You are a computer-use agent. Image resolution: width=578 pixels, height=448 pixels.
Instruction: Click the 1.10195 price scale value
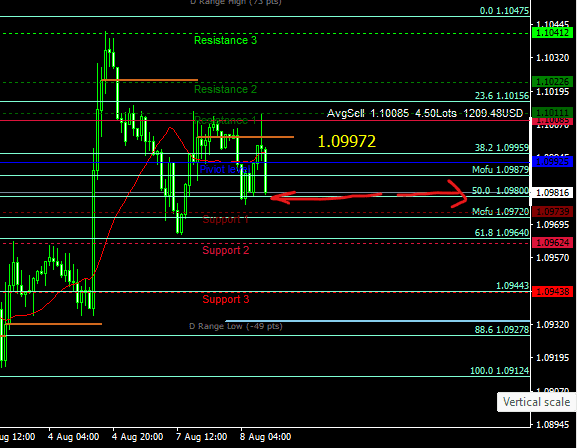(553, 91)
